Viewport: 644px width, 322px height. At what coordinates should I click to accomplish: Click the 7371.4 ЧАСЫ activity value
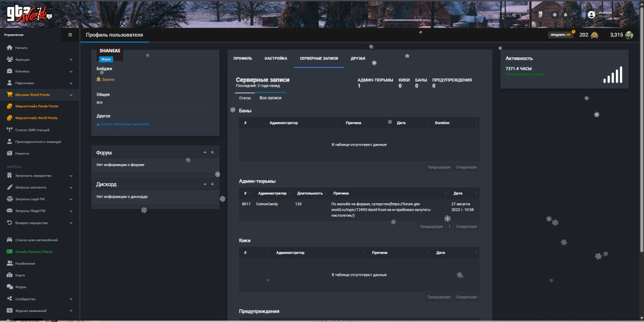519,69
